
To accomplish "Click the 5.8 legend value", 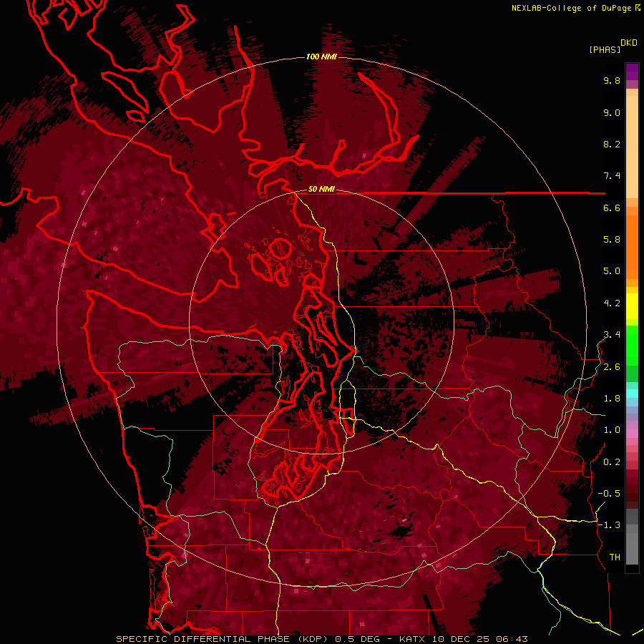I will (612, 240).
